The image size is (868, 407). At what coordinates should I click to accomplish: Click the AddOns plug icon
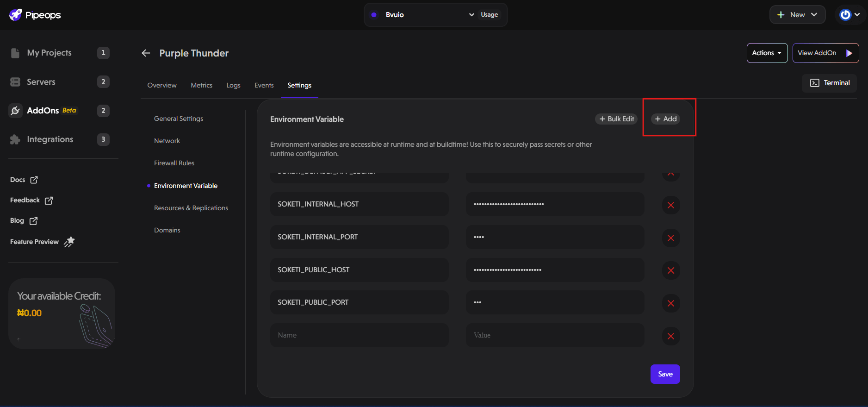point(15,111)
